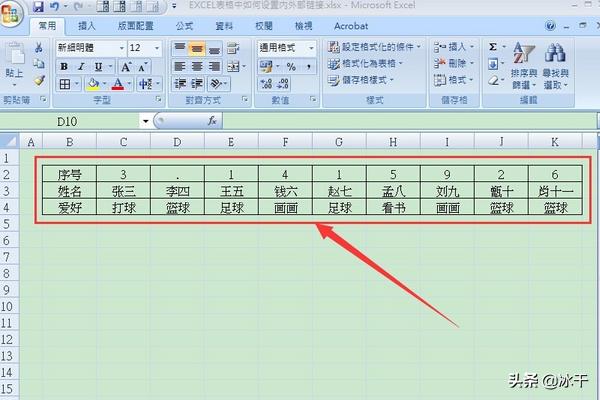Merge and center cells

233,67
